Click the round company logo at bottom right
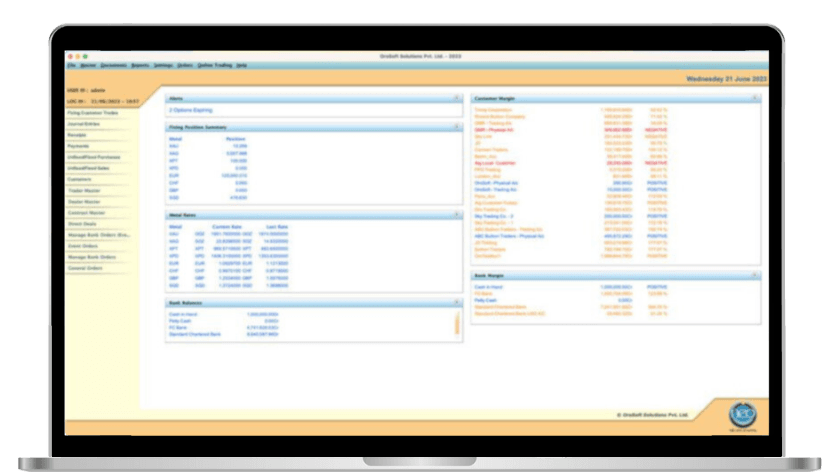This screenshot has width=840, height=472. pos(742,413)
